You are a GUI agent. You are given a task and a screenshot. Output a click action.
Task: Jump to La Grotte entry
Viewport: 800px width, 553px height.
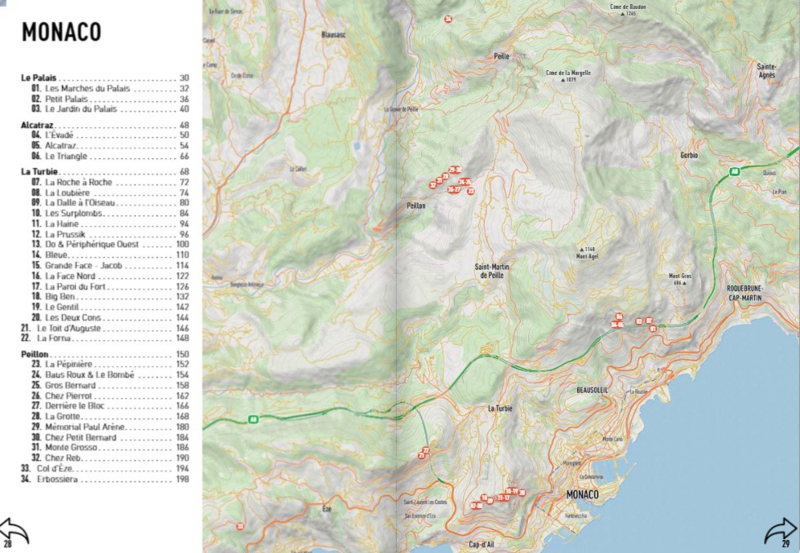110,416
